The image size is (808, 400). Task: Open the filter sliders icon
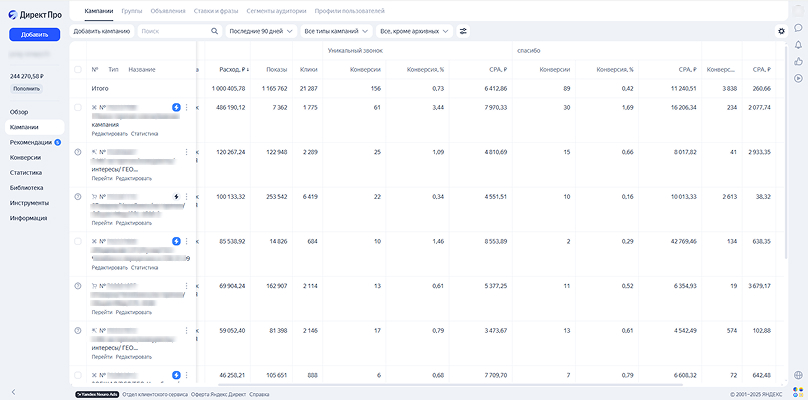[463, 31]
